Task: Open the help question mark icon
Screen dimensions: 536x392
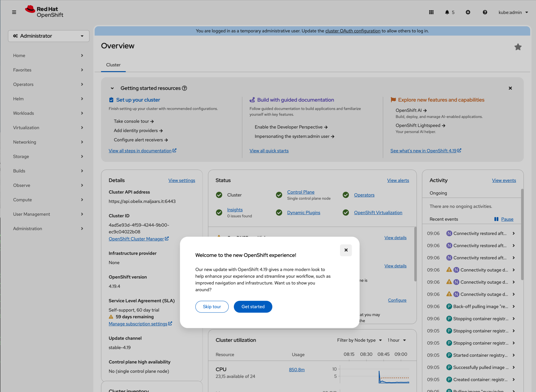Action: 485,12
